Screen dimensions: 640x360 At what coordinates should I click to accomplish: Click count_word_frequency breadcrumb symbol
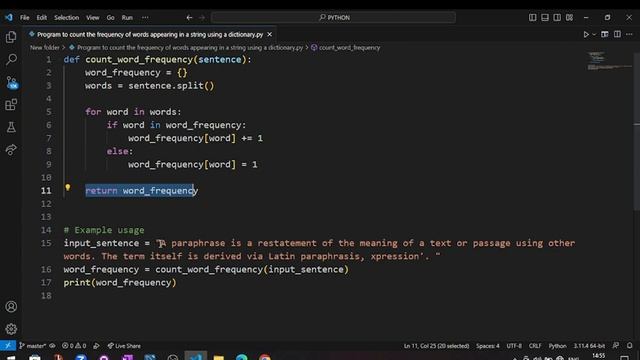[349, 47]
